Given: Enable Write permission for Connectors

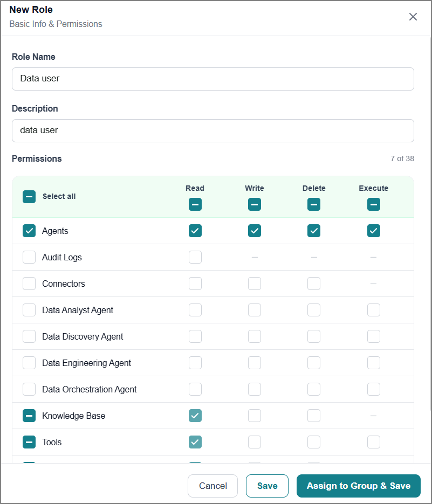Looking at the screenshot, I should tap(255, 284).
